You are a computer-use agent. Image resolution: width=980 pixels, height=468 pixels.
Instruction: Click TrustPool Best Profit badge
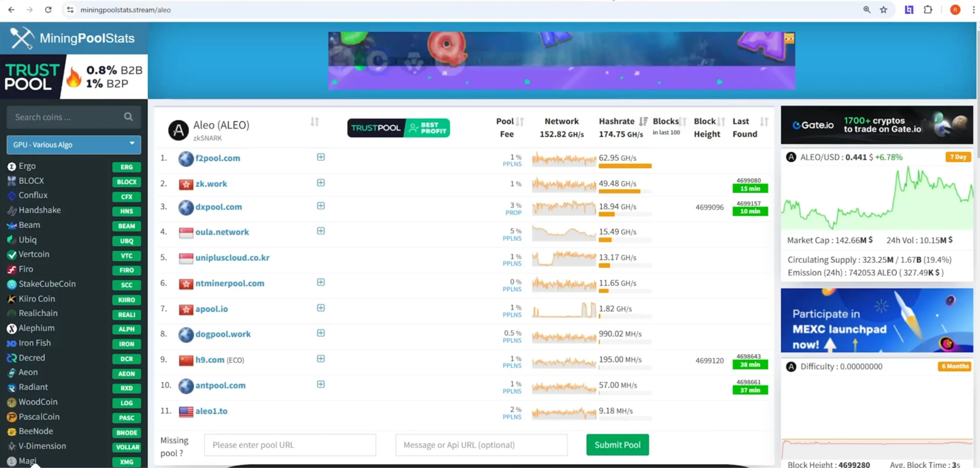pos(399,128)
